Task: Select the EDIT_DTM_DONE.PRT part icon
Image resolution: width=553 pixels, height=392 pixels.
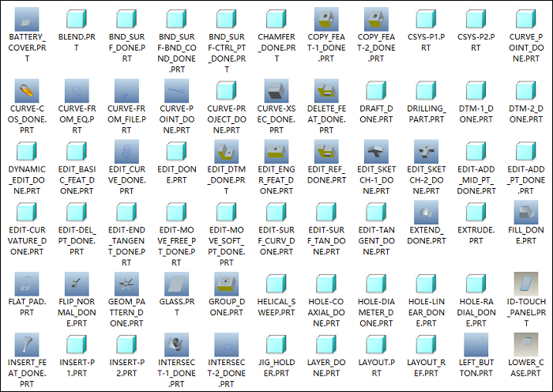Action: 227,152
